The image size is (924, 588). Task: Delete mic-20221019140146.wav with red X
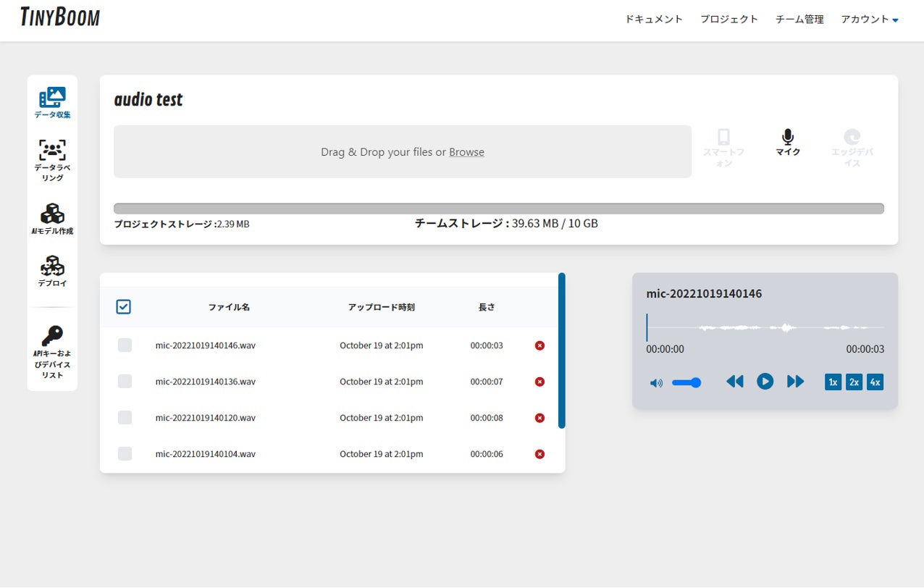tap(539, 345)
